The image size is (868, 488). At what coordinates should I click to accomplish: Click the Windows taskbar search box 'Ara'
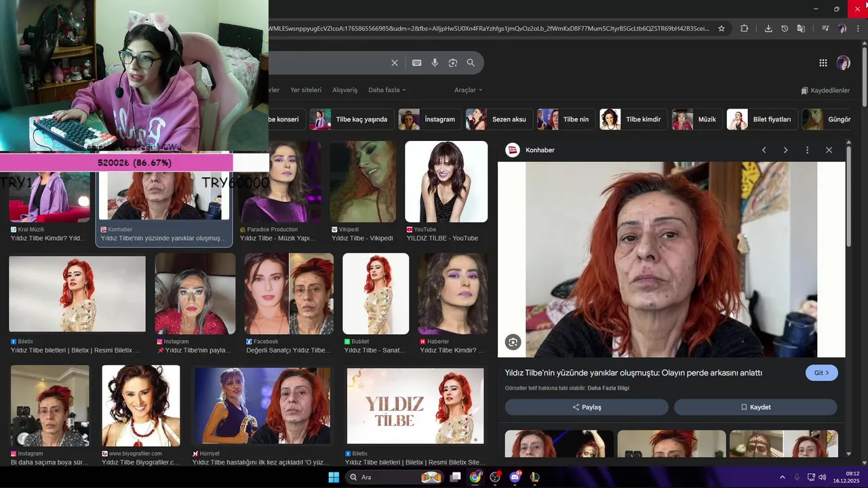393,477
